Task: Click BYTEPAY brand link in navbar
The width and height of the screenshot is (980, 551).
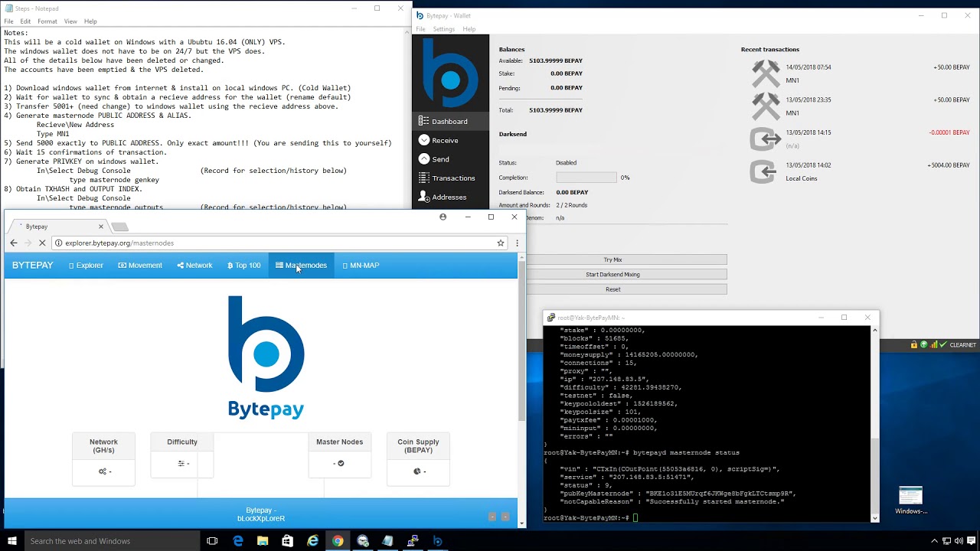Action: tap(32, 266)
